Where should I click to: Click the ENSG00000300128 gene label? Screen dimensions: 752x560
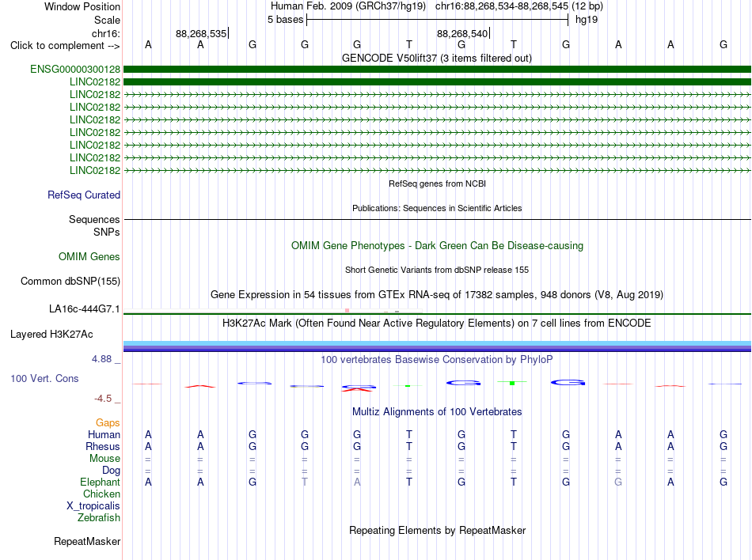75,69
